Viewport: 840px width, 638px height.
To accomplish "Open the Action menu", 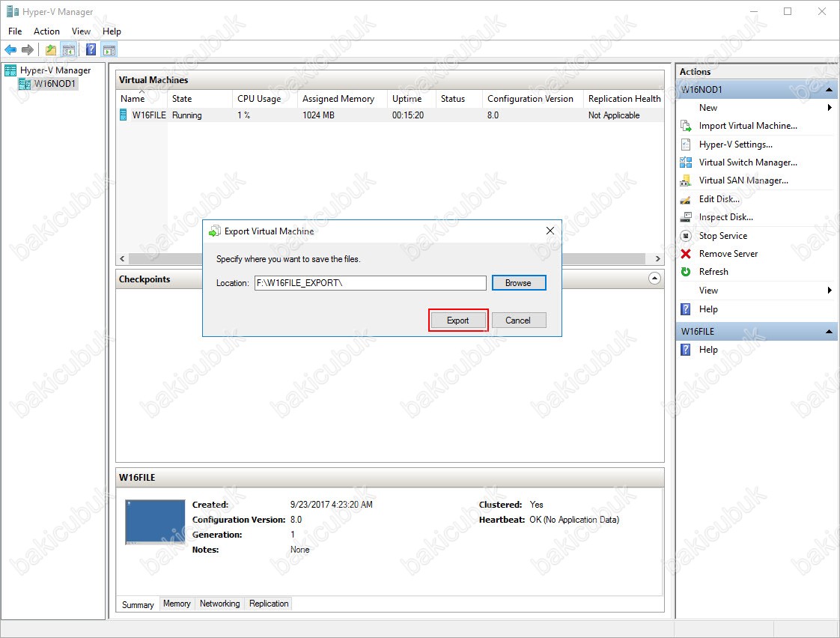I will pyautogui.click(x=46, y=31).
